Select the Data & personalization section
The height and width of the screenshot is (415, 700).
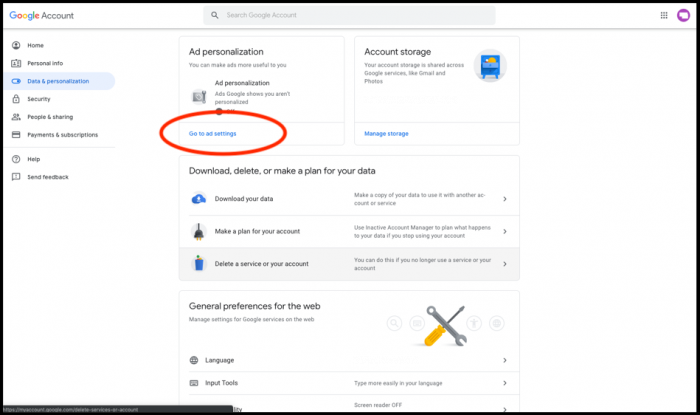tap(59, 81)
